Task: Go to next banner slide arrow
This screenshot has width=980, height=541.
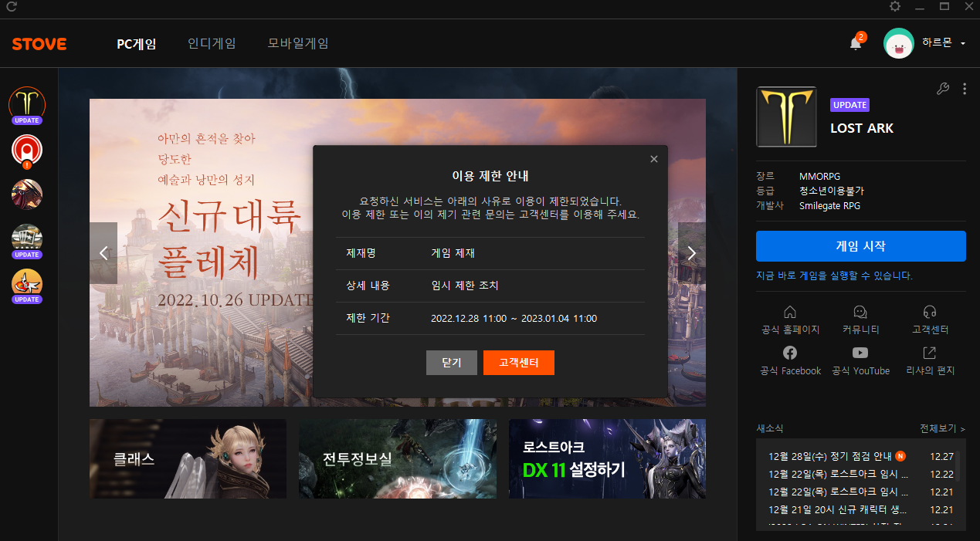Action: (x=691, y=253)
